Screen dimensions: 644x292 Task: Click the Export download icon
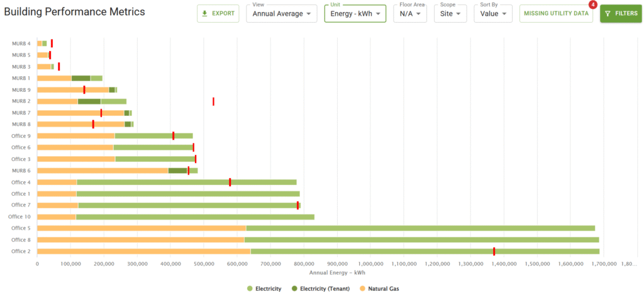(x=204, y=13)
